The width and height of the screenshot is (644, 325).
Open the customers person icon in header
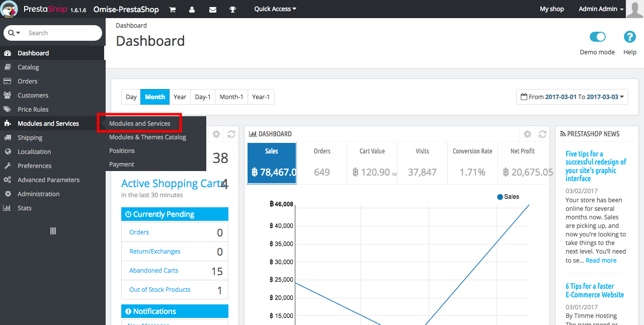[192, 9]
